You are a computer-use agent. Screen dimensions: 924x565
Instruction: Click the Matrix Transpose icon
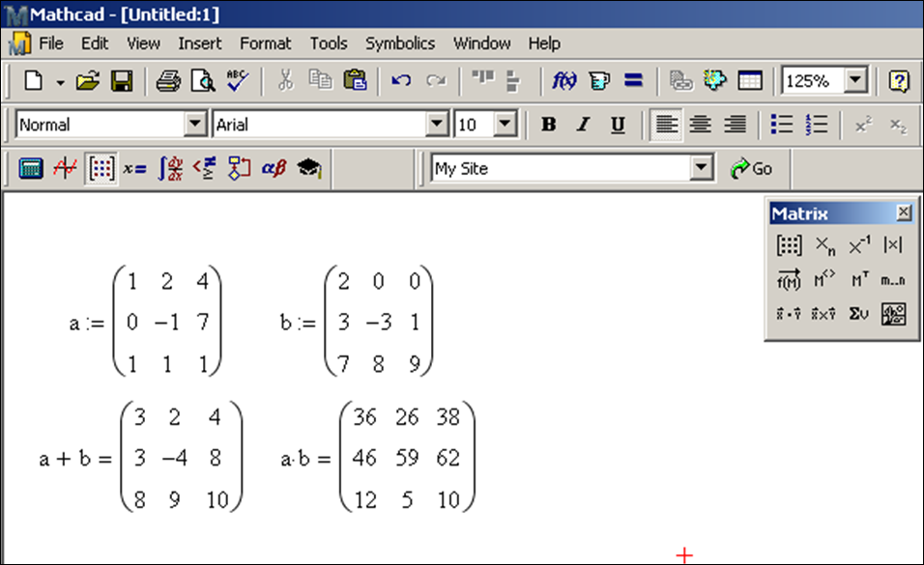pos(859,280)
